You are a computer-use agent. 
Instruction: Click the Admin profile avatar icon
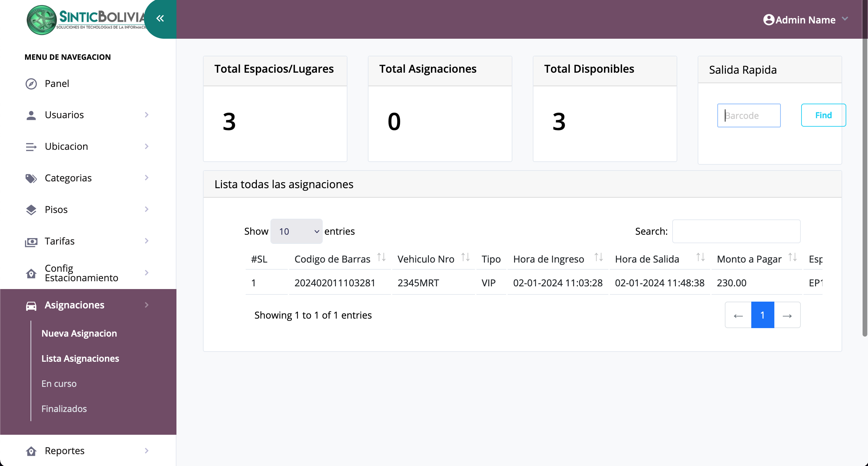(x=769, y=20)
